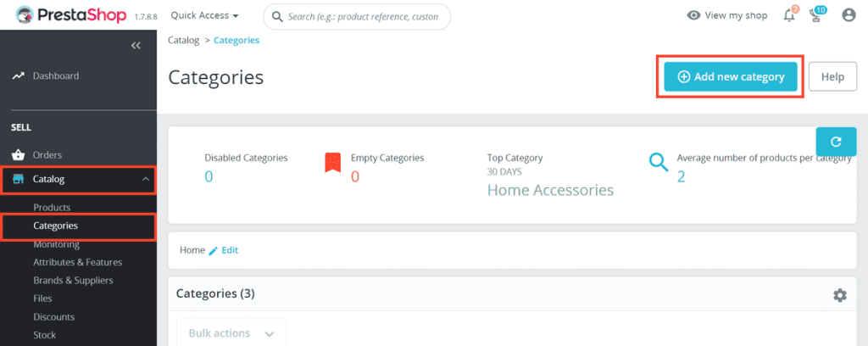
Task: Refresh the KPI statistics panel
Action: tap(836, 142)
